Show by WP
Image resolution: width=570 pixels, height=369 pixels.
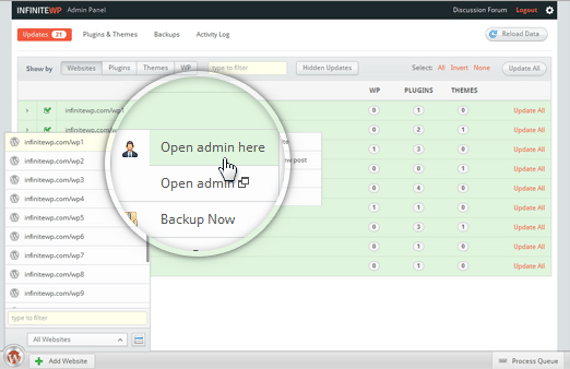click(186, 68)
